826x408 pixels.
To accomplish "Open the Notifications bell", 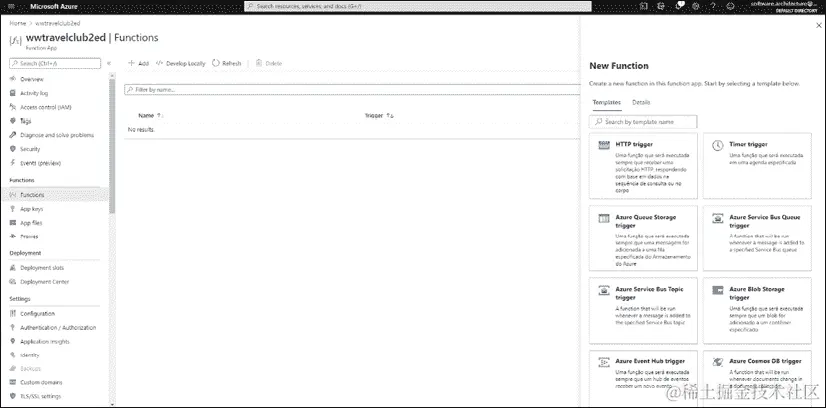I will [x=680, y=6].
